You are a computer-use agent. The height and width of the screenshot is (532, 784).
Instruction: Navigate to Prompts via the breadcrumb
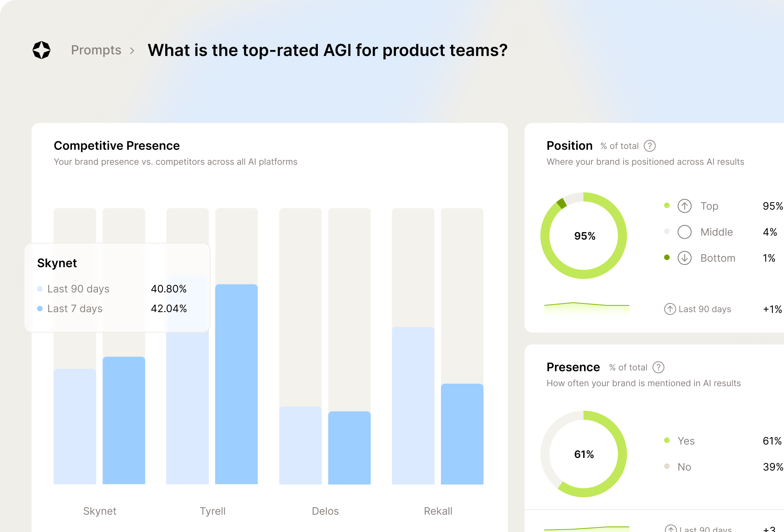tap(96, 50)
